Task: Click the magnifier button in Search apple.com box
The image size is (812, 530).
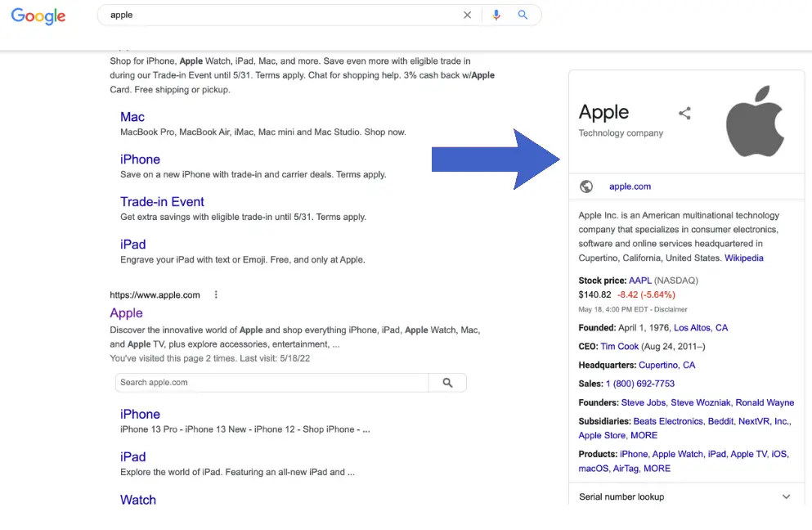Action: point(447,383)
